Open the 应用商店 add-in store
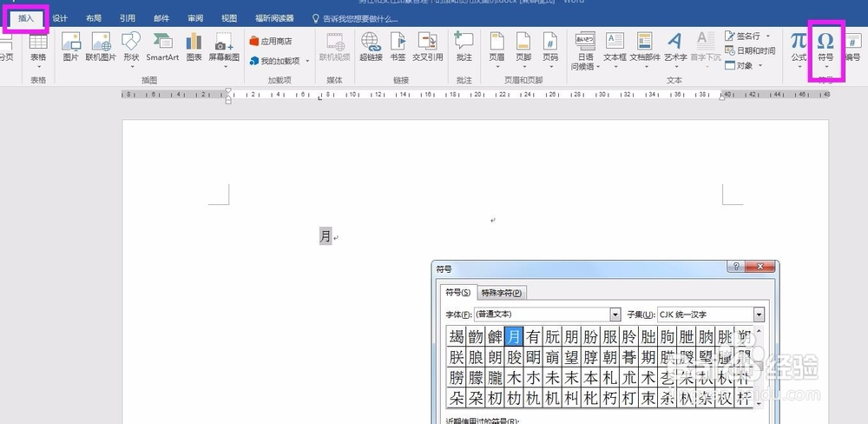 (271, 41)
